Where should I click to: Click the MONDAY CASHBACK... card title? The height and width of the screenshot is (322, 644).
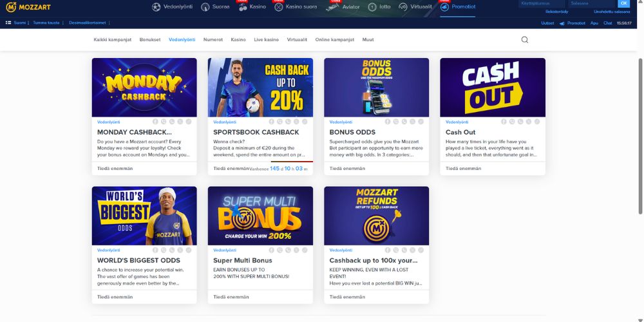(135, 132)
